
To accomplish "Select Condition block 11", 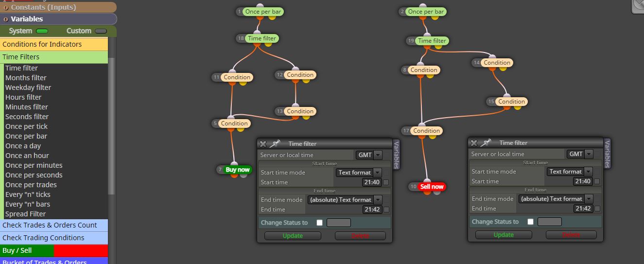I will click(x=237, y=77).
